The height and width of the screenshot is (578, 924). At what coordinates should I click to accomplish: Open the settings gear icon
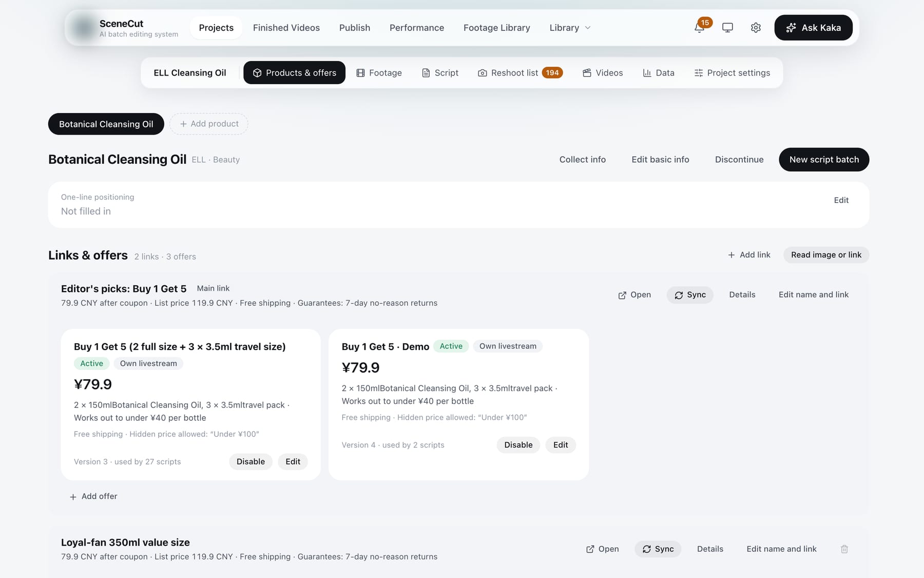click(x=756, y=28)
